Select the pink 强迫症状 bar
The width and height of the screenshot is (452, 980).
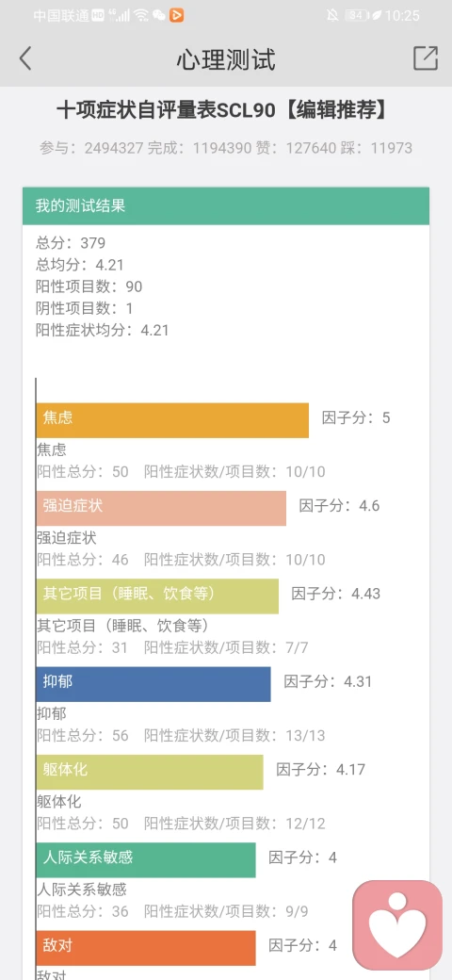[161, 508]
